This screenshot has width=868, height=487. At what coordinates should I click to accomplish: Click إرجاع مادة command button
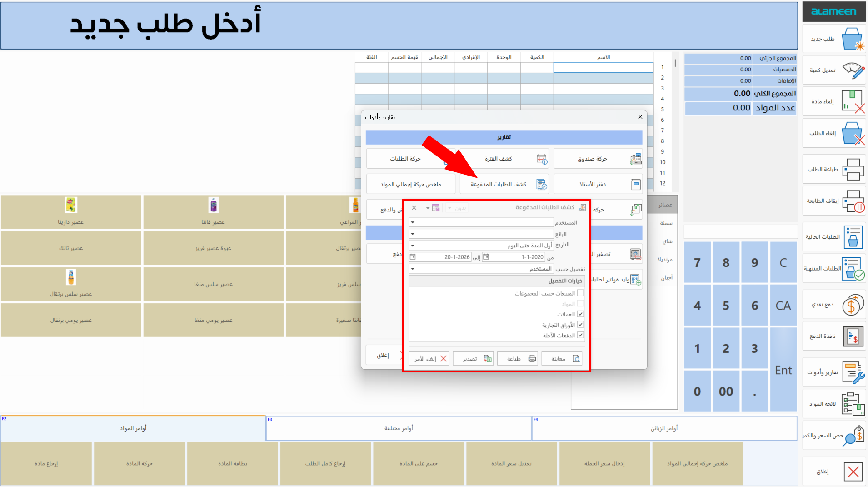[x=46, y=463]
